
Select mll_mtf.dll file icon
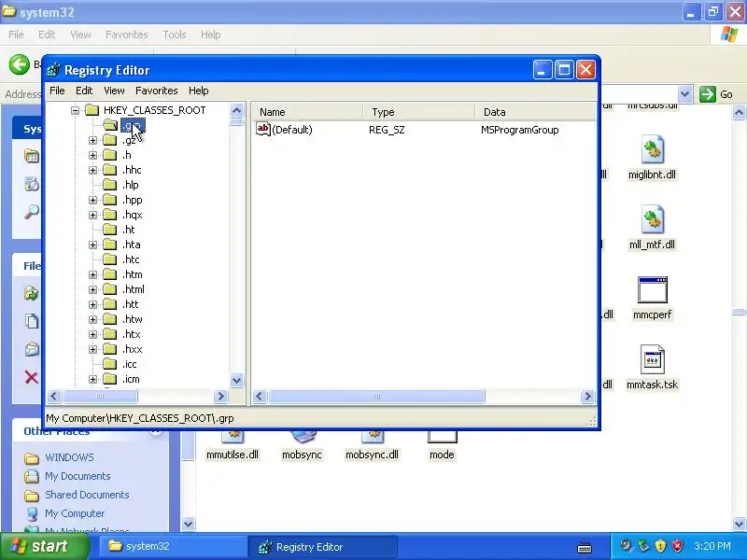point(652,219)
